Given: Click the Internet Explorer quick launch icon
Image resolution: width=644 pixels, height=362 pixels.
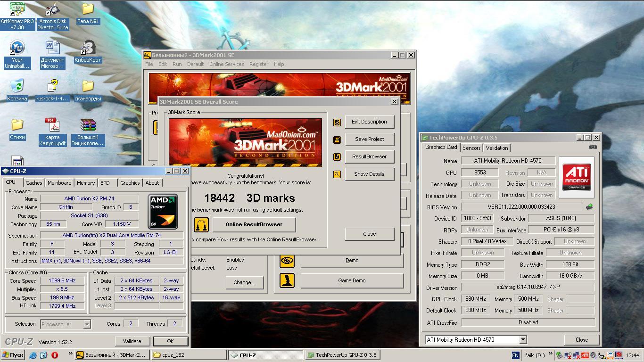Looking at the screenshot, I should 33,355.
